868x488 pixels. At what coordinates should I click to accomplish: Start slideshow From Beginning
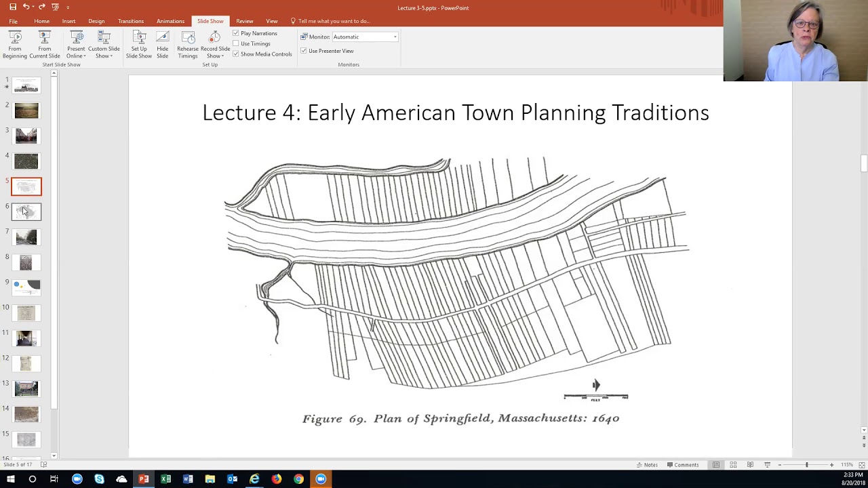pyautogui.click(x=14, y=43)
